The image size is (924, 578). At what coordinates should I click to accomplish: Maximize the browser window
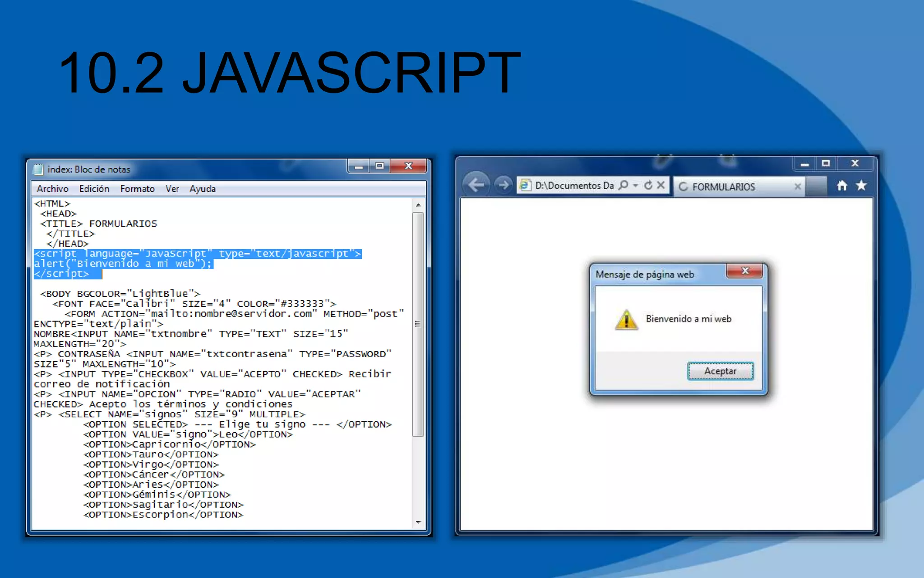click(826, 163)
